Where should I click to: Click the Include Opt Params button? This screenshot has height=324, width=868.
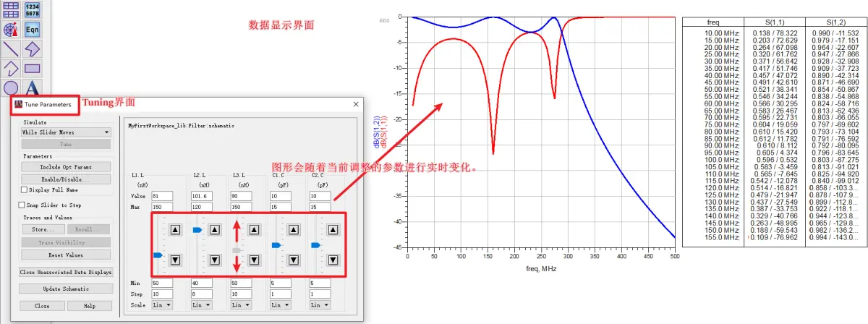[65, 167]
